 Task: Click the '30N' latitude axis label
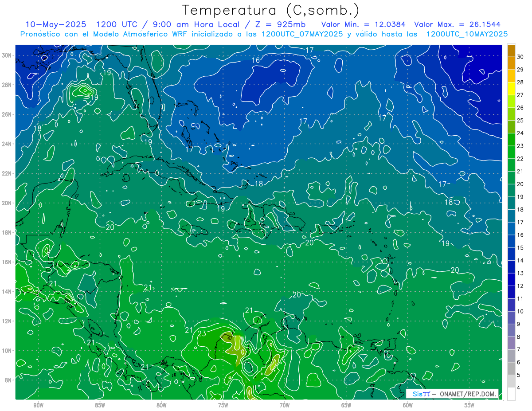[x=7, y=55]
